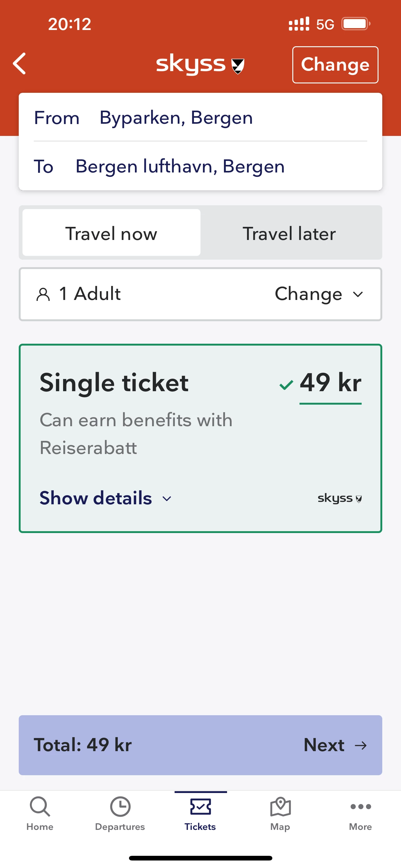Viewport: 401px width, 868px height.
Task: Select the Travel now option
Action: pyautogui.click(x=111, y=233)
